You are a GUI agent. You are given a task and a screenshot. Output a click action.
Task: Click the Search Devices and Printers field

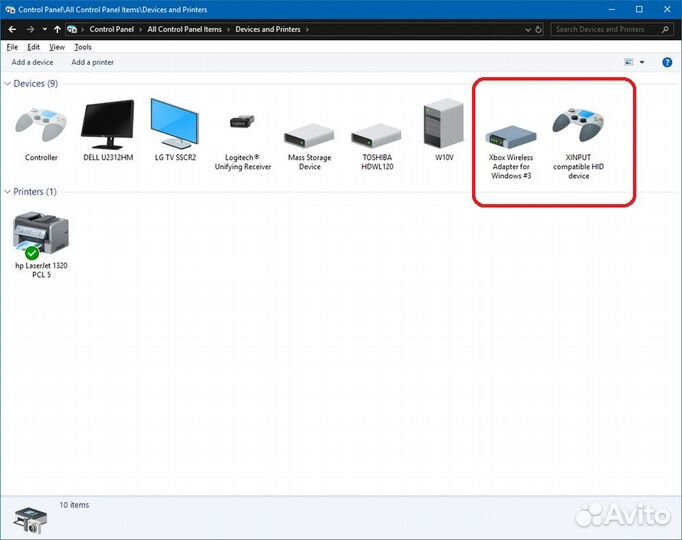(x=612, y=30)
